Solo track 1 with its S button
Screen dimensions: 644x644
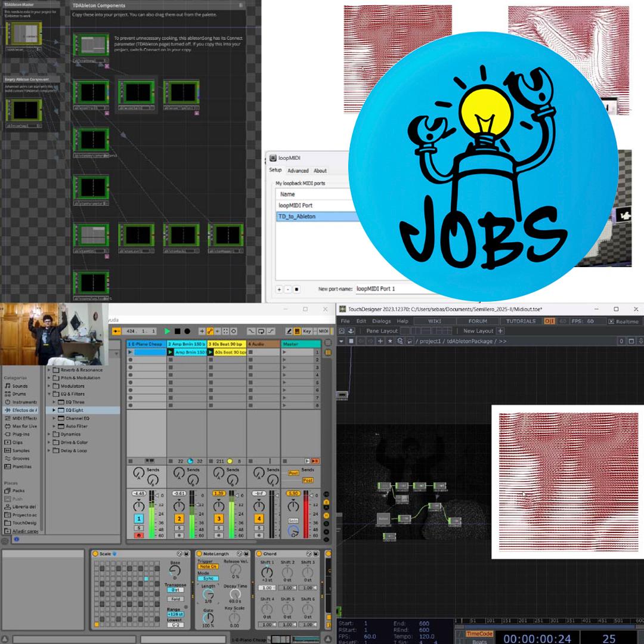click(x=139, y=528)
